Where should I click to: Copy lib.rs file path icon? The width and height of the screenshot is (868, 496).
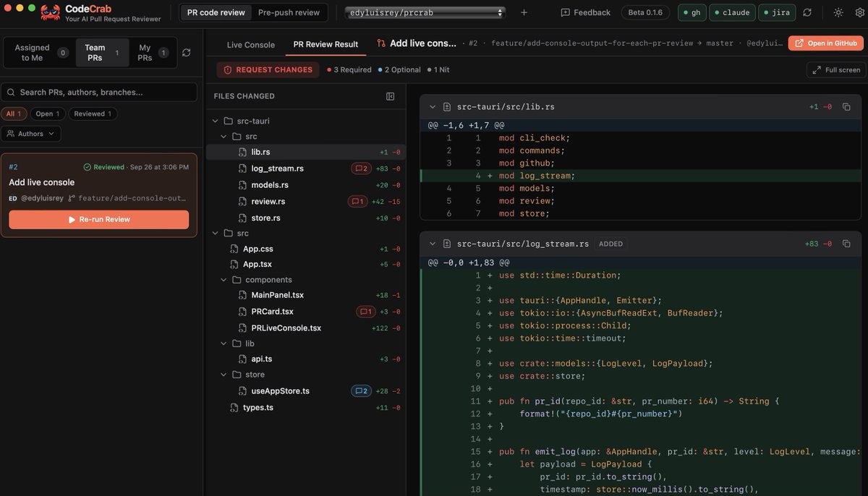point(846,106)
